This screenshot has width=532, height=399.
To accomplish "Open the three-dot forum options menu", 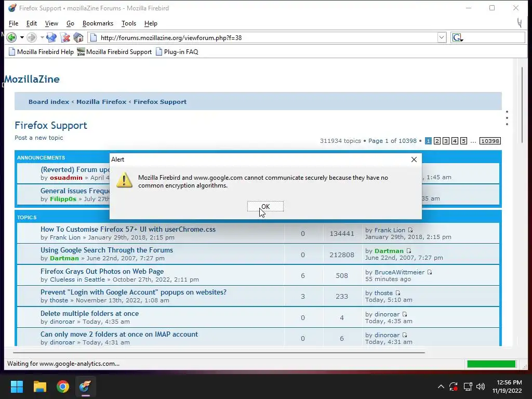I will 507,118.
